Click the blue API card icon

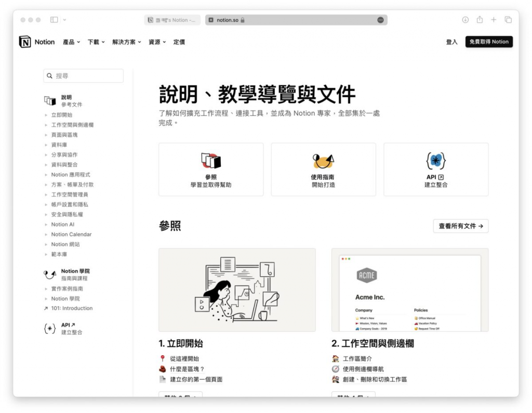(x=436, y=161)
